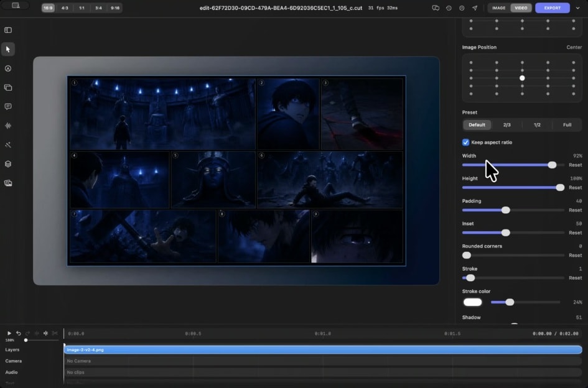Switch to VIDEO mode

[521, 8]
